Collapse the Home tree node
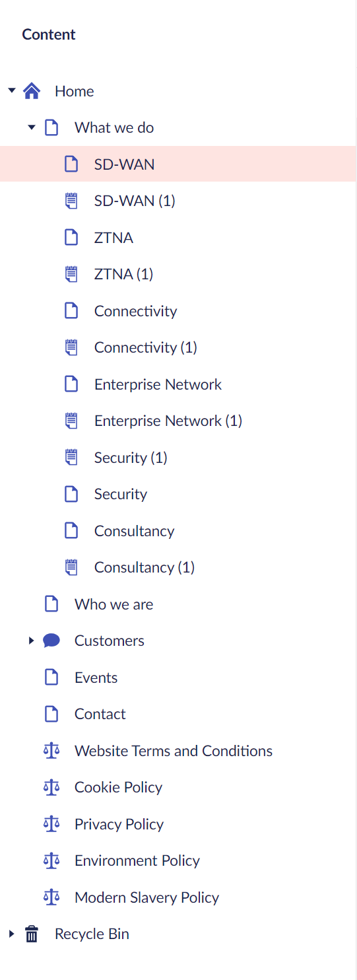The image size is (357, 980). [x=11, y=90]
